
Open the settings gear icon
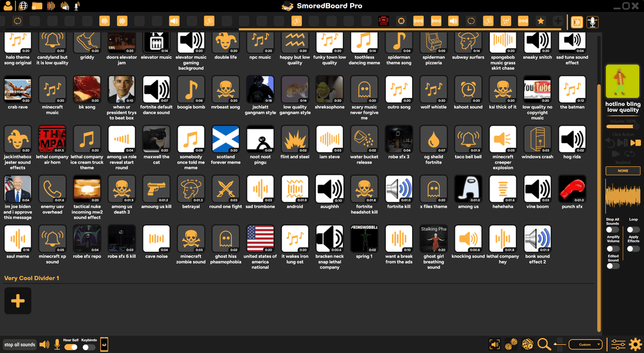click(x=636, y=344)
